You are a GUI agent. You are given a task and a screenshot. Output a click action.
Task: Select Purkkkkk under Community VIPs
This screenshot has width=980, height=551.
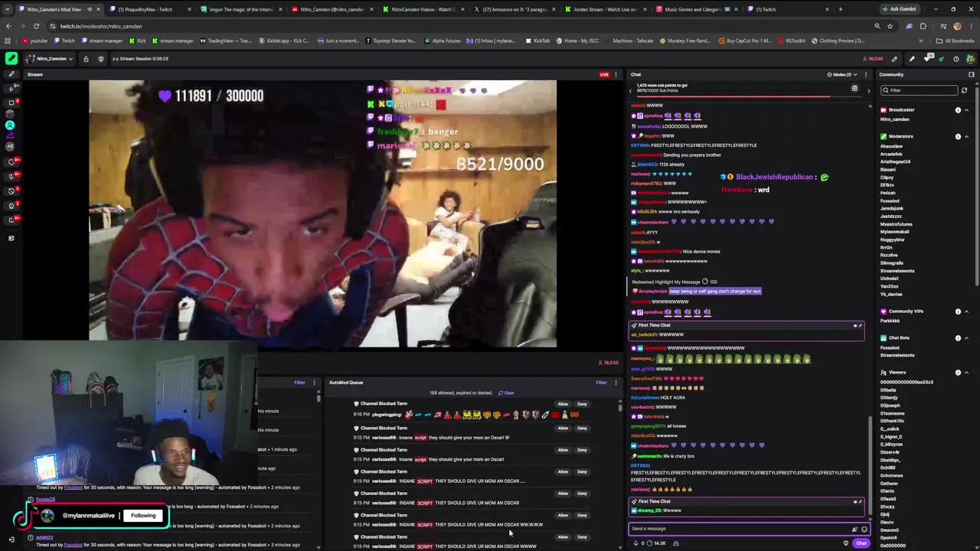[x=890, y=321]
